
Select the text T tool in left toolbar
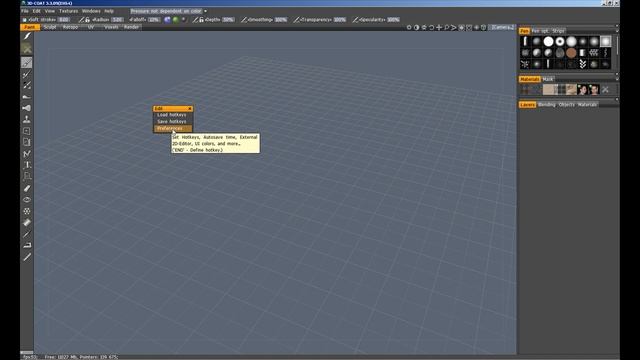click(x=27, y=165)
